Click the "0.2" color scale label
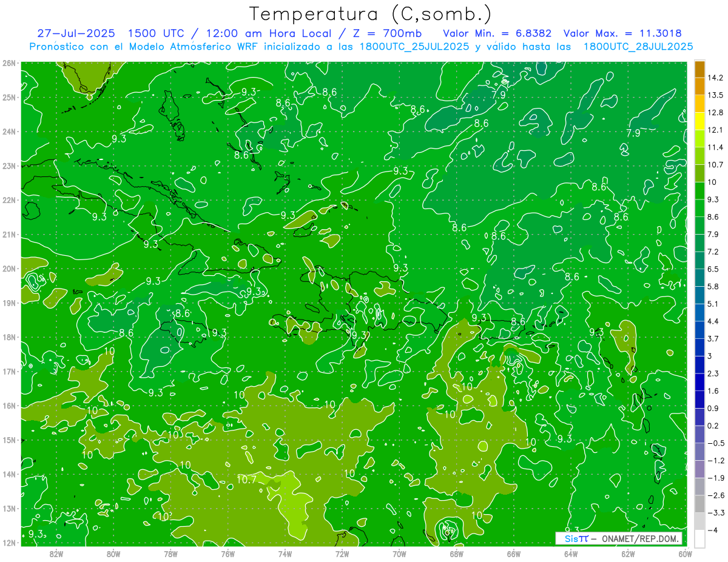 click(x=712, y=426)
